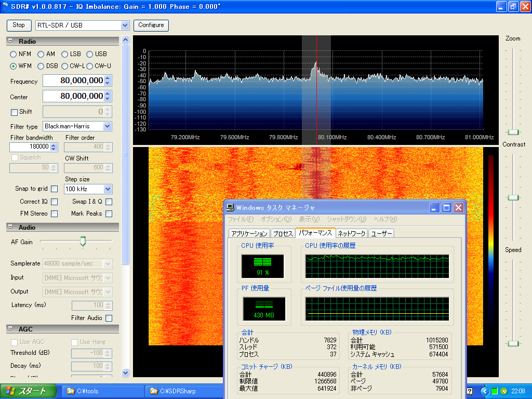Click the left panel scrollbar thumb

click(x=126, y=154)
